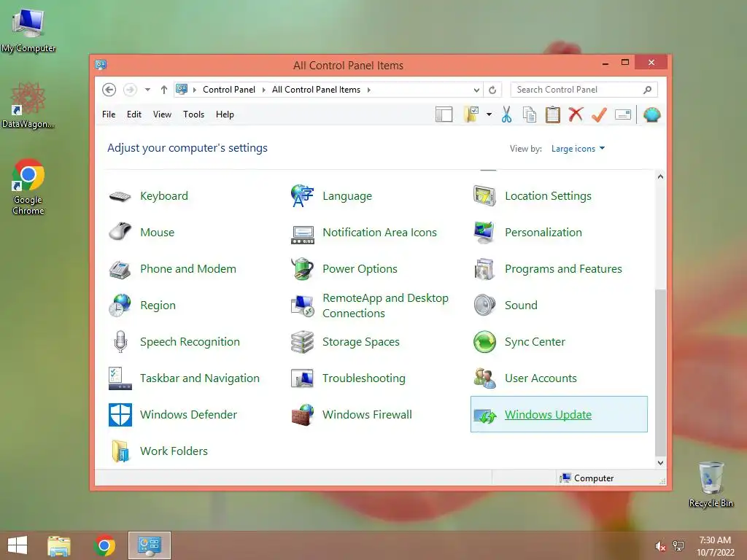Click the Windows Update link text

[x=548, y=415]
